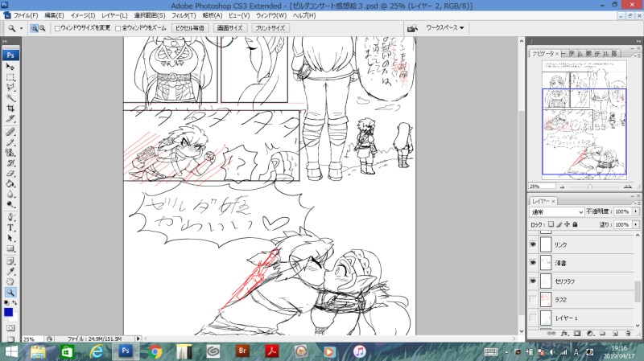
Task: Open the ワークスペース dropdown
Action: pyautogui.click(x=445, y=28)
